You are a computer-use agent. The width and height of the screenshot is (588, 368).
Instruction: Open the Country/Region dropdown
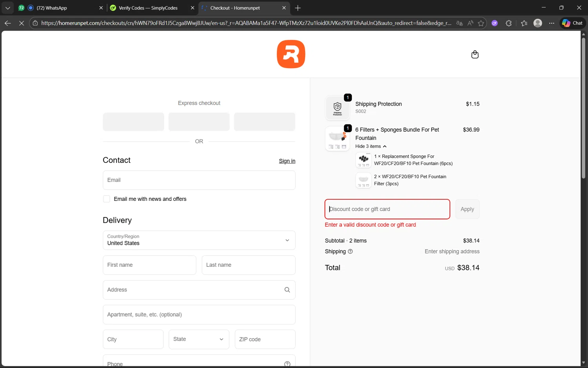coord(199,240)
